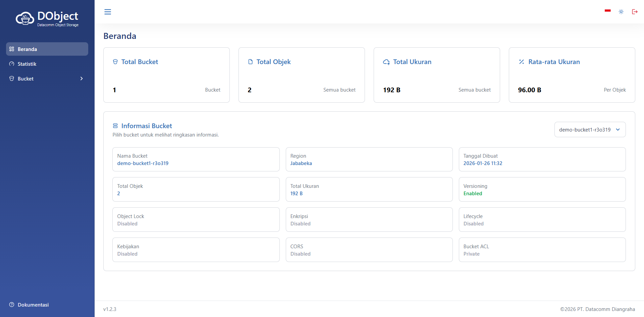Click the Total Bucket card icon
This screenshot has height=317, width=644.
pos(115,62)
